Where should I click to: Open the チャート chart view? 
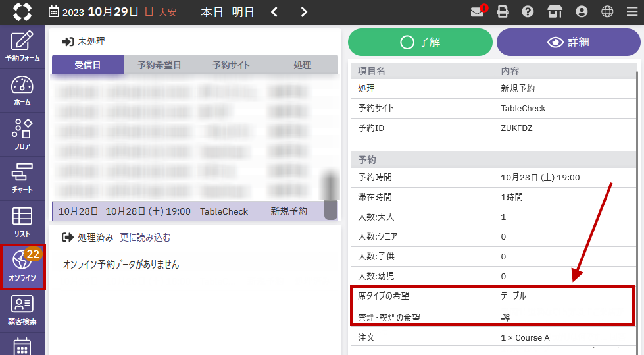click(x=22, y=178)
